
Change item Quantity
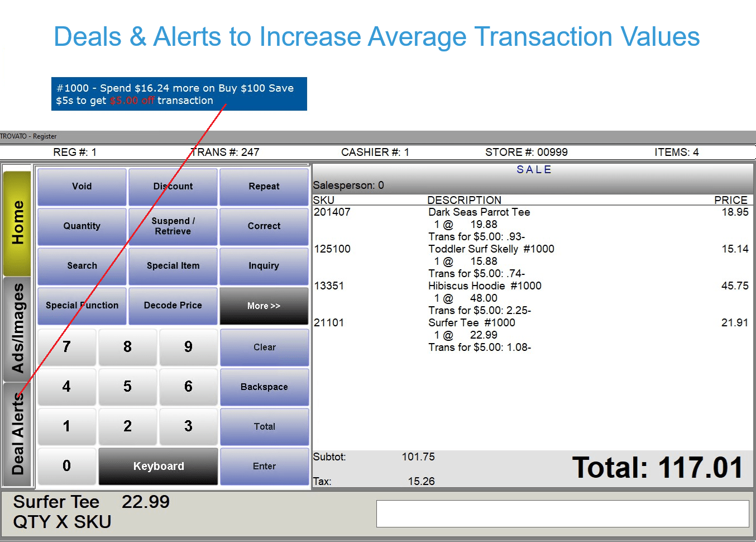click(82, 226)
